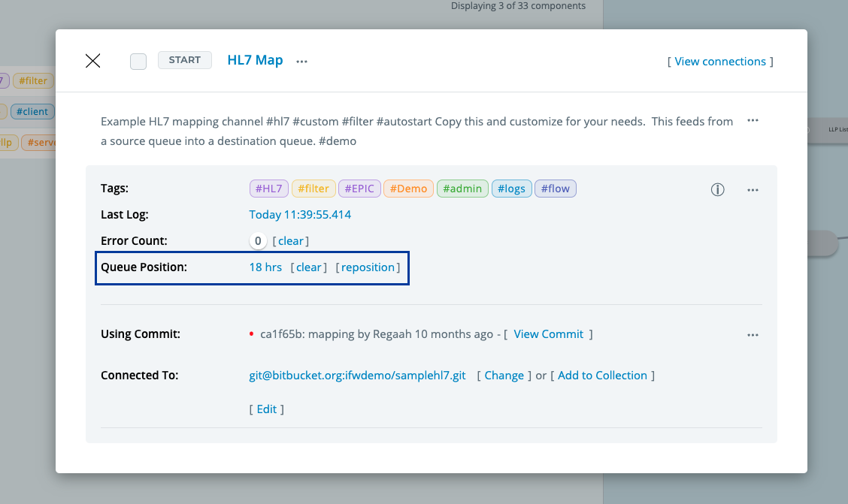This screenshot has height=504, width=848.
Task: Open the View connections link
Action: 719,62
